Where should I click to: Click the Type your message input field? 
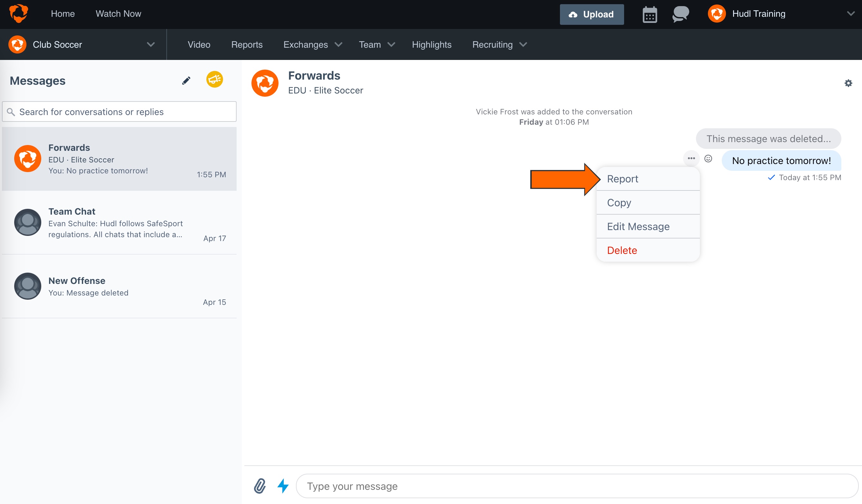click(577, 486)
